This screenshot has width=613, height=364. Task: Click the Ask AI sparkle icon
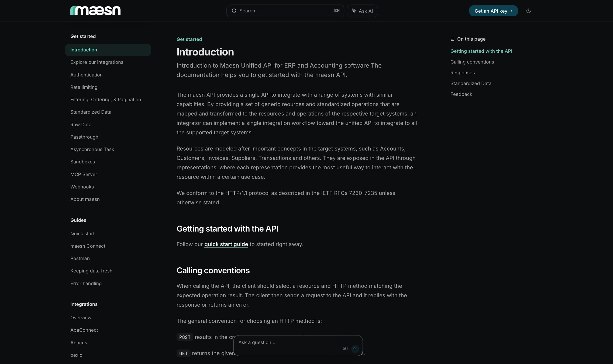(x=354, y=11)
